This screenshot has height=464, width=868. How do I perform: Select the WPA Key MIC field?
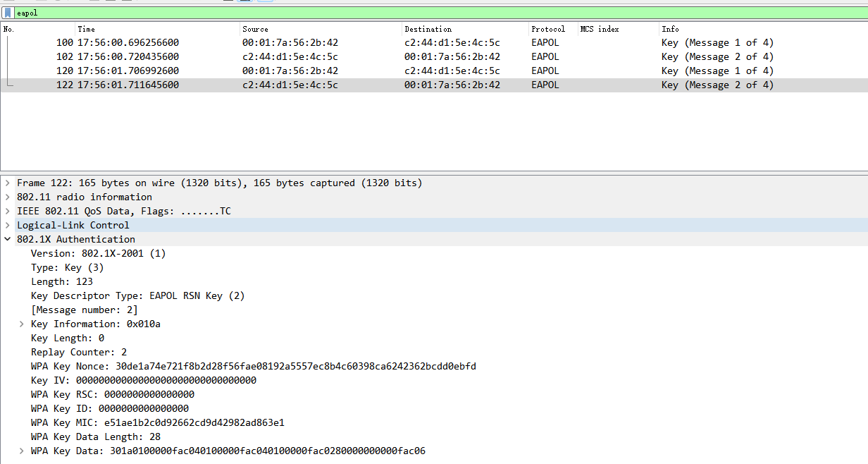158,422
